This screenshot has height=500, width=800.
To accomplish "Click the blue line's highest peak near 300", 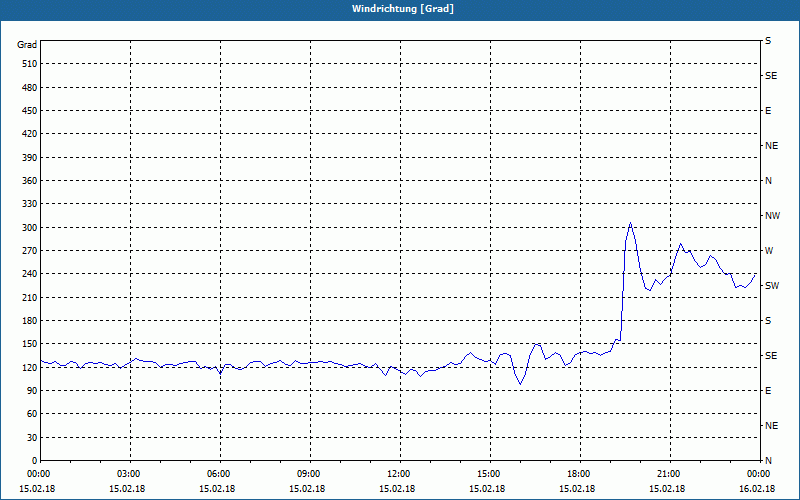I will pyautogui.click(x=631, y=223).
